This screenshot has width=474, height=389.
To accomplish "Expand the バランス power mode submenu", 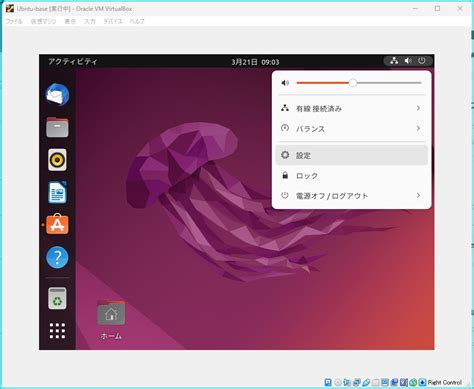I will [x=351, y=128].
